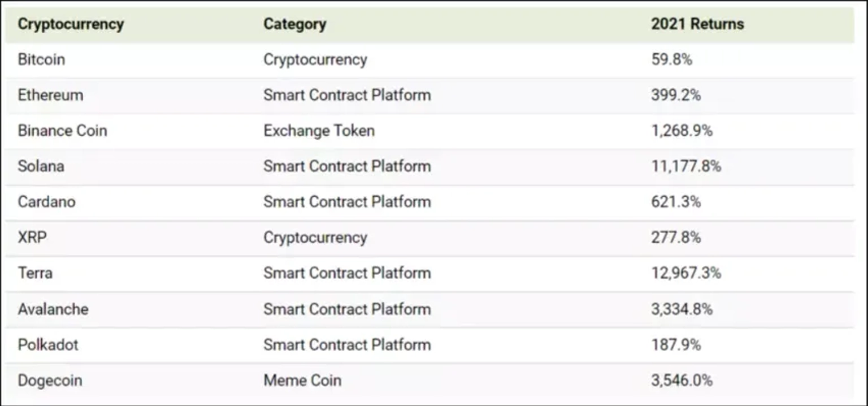Select the Dogecoin cell
The image size is (868, 406).
coord(50,381)
